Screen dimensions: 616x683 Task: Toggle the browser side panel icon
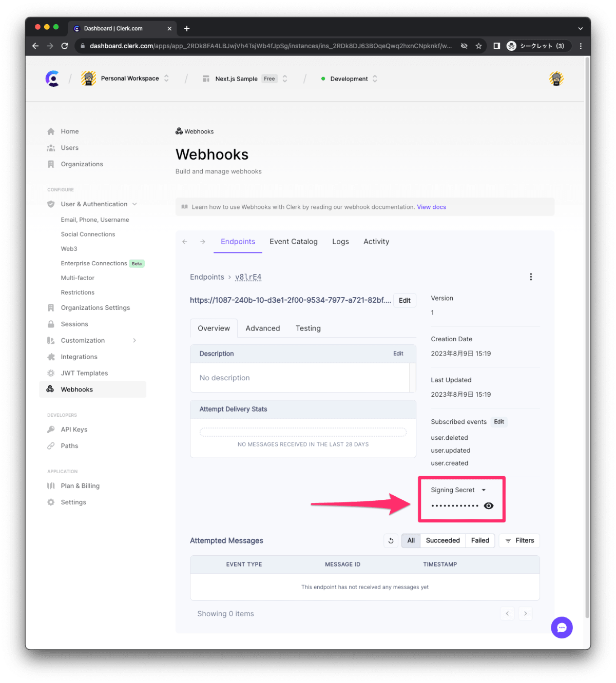click(x=496, y=46)
